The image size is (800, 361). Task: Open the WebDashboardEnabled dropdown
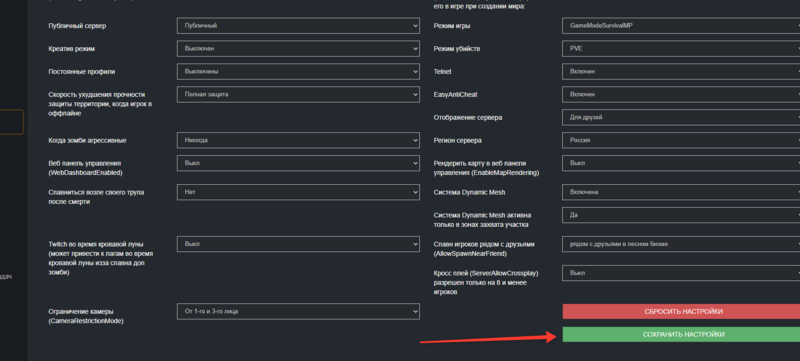pos(298,163)
